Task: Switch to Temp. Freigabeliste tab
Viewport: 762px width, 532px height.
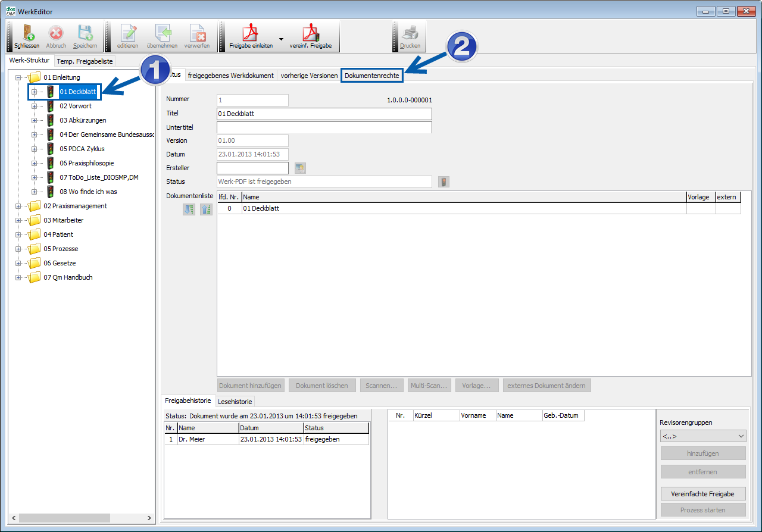Action: (85, 61)
